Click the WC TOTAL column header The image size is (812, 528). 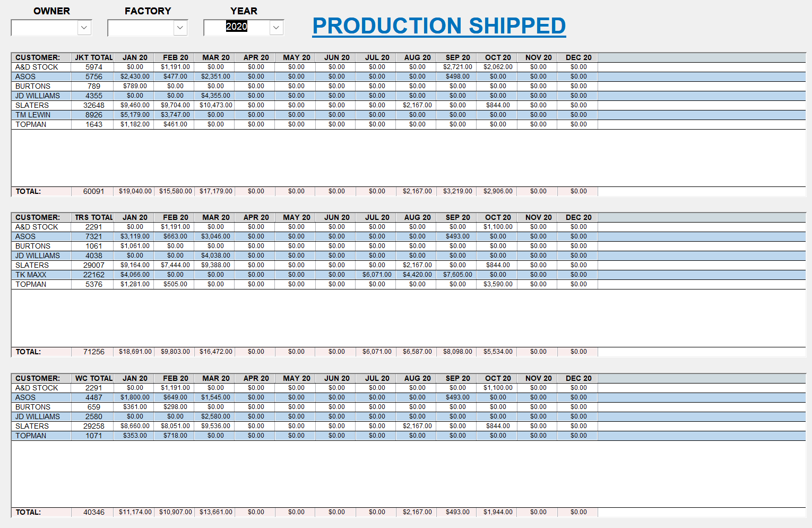[x=93, y=378]
